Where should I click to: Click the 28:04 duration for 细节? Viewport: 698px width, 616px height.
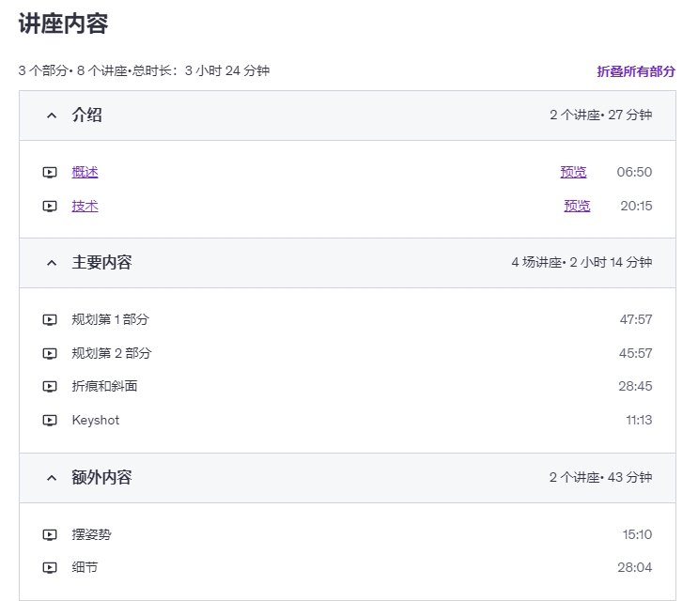click(x=635, y=567)
